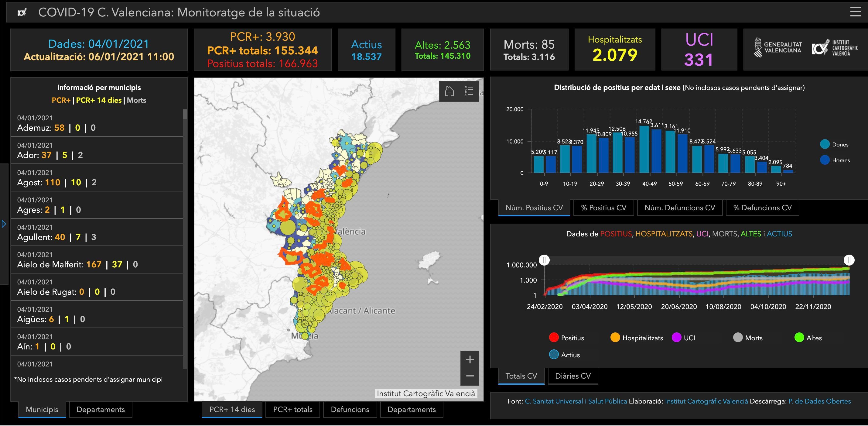
Task: Open the Núm. Defuncions CV chart tab
Action: 680,208
